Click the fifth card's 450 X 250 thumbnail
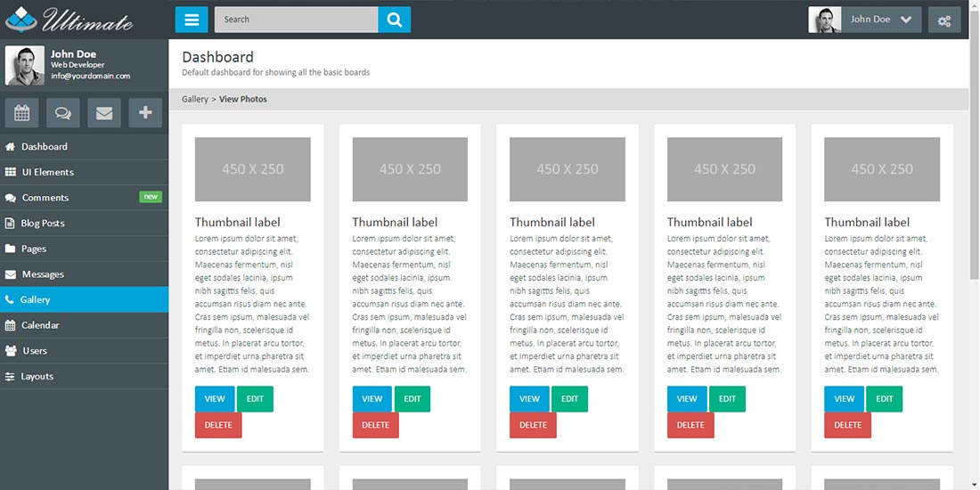The image size is (980, 490). [882, 169]
